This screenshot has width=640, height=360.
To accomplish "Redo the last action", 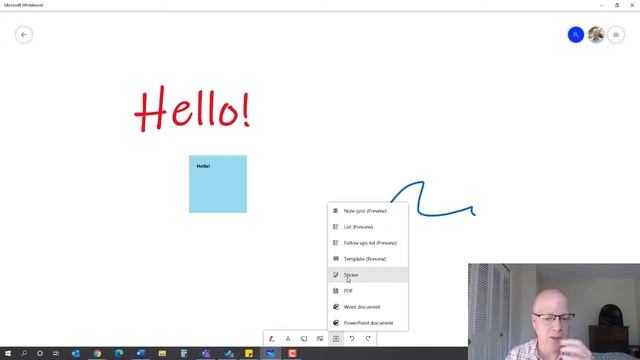I will [368, 339].
